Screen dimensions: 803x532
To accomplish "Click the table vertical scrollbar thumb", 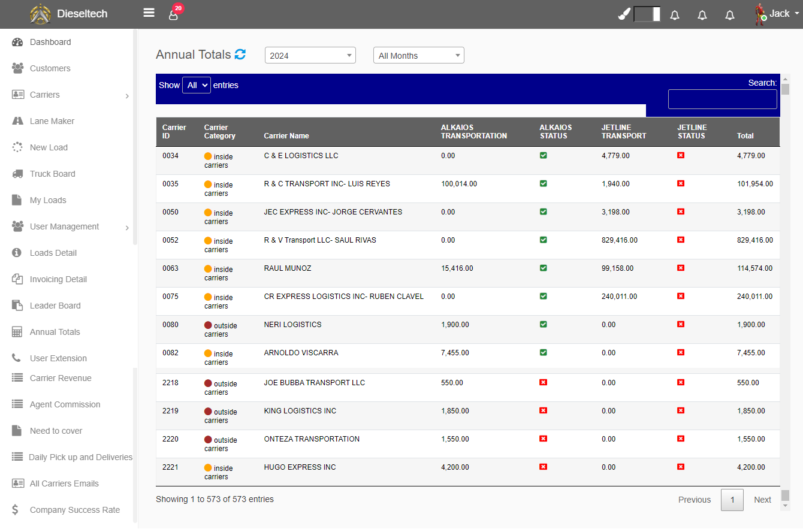I will pyautogui.click(x=785, y=89).
